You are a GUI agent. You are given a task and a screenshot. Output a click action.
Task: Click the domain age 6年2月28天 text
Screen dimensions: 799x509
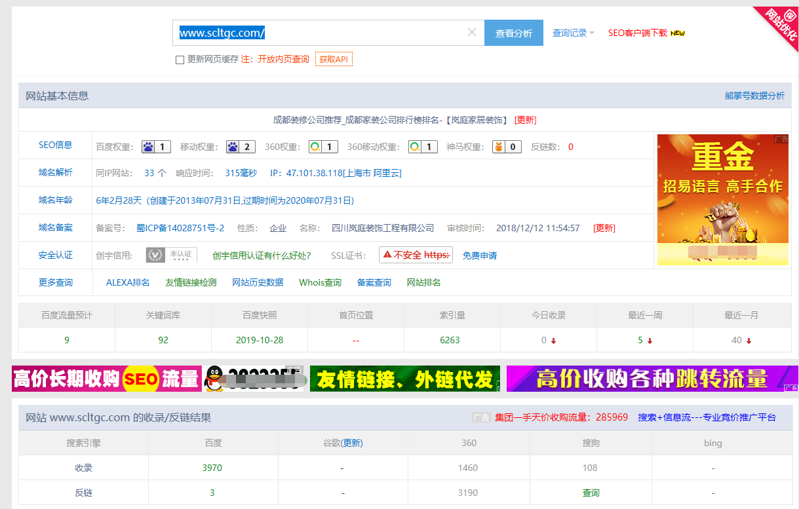(119, 201)
